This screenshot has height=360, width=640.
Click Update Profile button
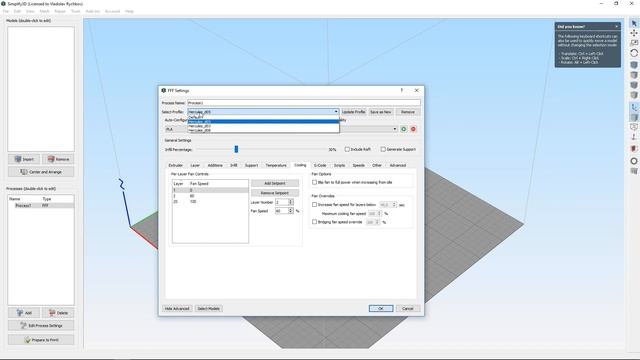coord(353,112)
